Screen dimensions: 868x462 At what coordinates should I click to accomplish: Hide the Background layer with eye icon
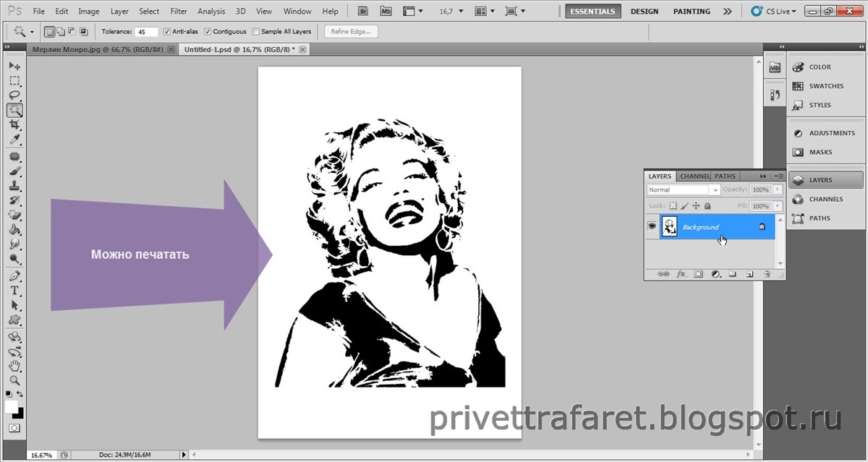tap(652, 227)
